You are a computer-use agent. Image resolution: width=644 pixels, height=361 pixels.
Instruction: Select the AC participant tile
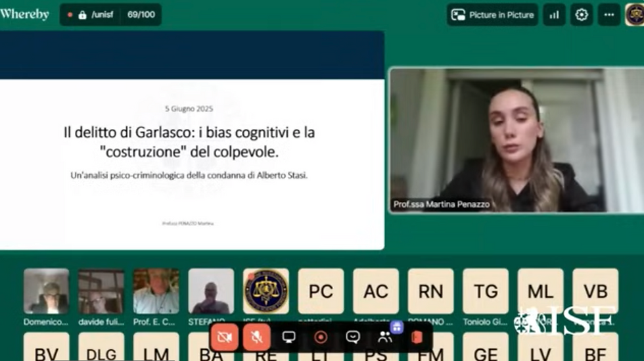[376, 291]
